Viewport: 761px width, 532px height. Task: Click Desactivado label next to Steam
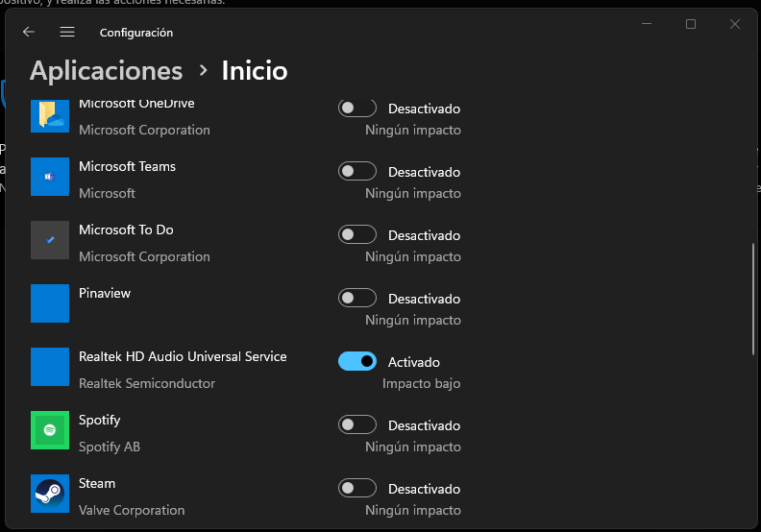tap(424, 489)
